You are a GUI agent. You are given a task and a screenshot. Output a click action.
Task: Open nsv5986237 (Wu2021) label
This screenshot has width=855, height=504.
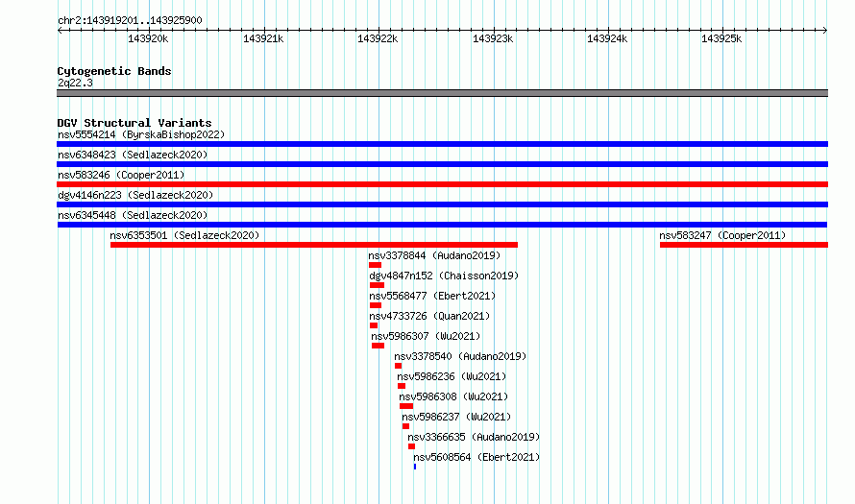click(x=456, y=417)
